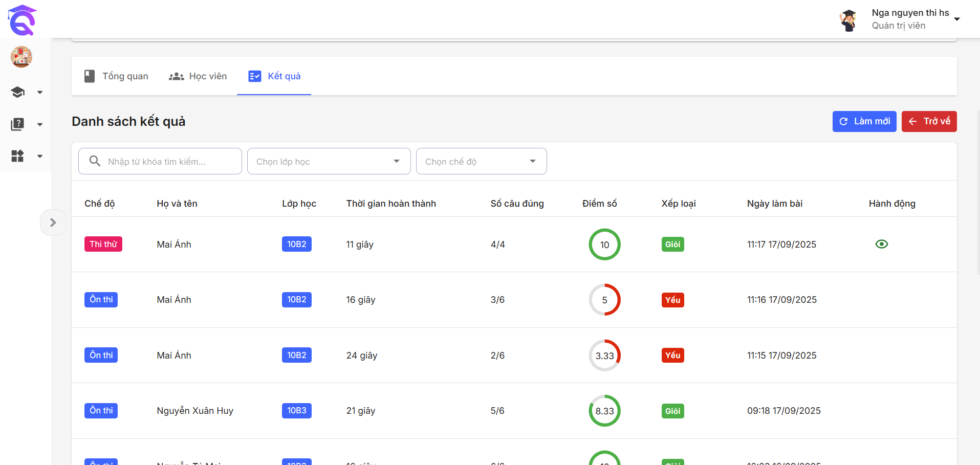Click the graduation cap logo icon
980x465 pixels.
[x=22, y=20]
